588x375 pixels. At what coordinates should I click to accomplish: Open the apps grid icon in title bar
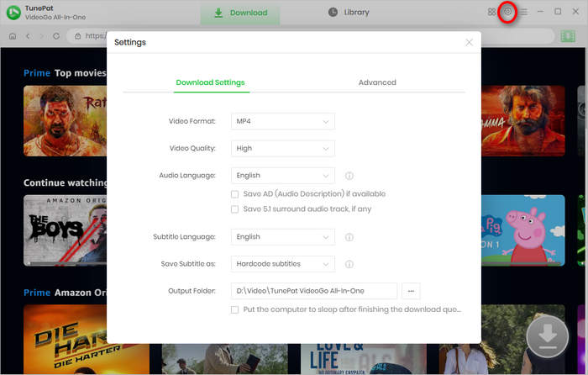click(x=491, y=12)
